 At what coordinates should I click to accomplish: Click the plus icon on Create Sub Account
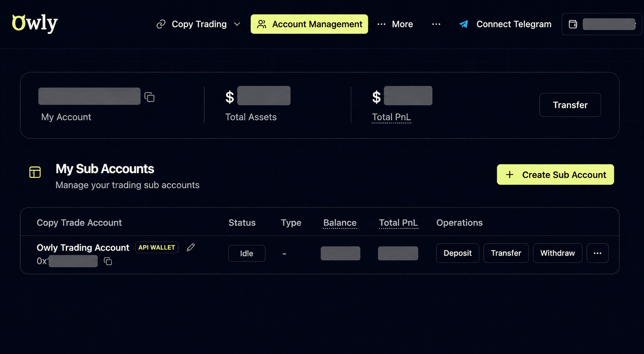point(510,175)
